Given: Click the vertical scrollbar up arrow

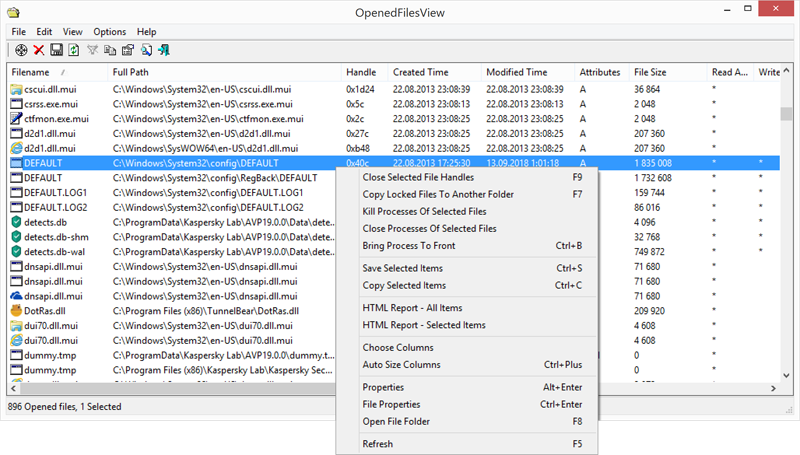Looking at the screenshot, I should [x=786, y=71].
